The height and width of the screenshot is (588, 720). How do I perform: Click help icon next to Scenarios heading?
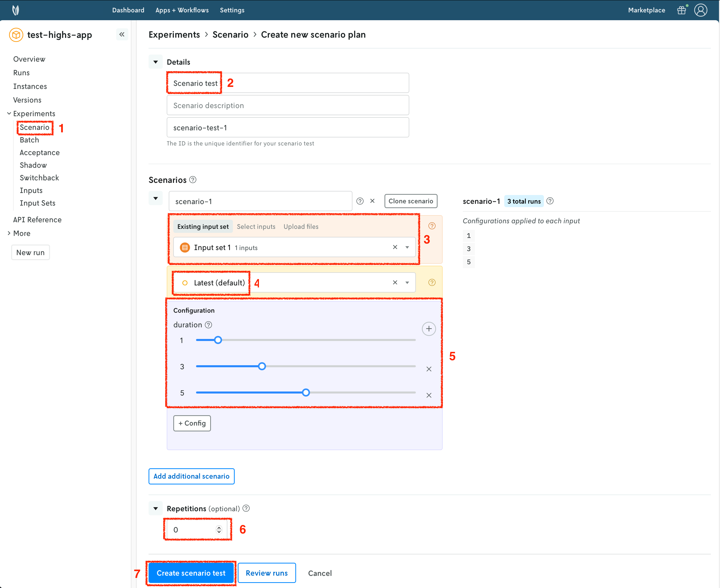(x=193, y=180)
